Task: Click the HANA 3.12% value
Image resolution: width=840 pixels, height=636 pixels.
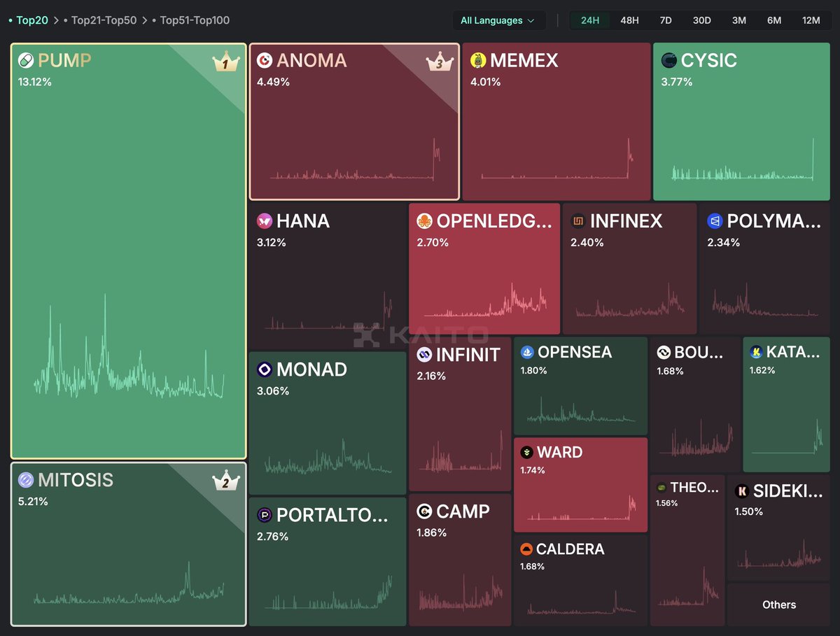Action: (272, 243)
